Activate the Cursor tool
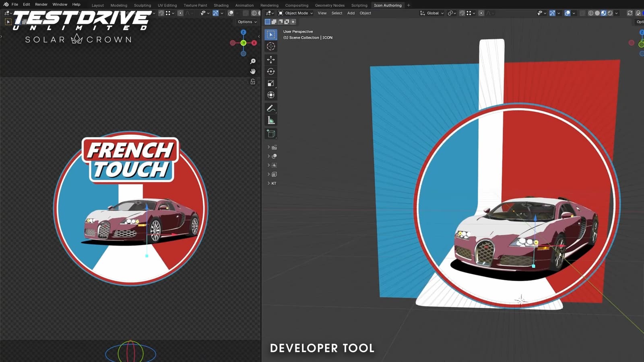The width and height of the screenshot is (644, 362). (x=271, y=46)
